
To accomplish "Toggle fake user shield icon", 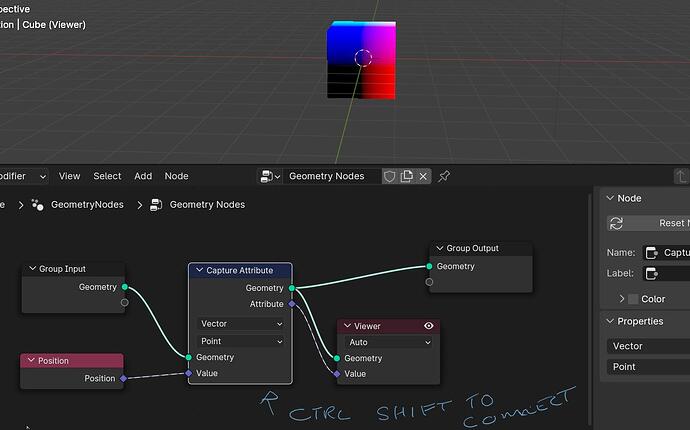I will 389,176.
